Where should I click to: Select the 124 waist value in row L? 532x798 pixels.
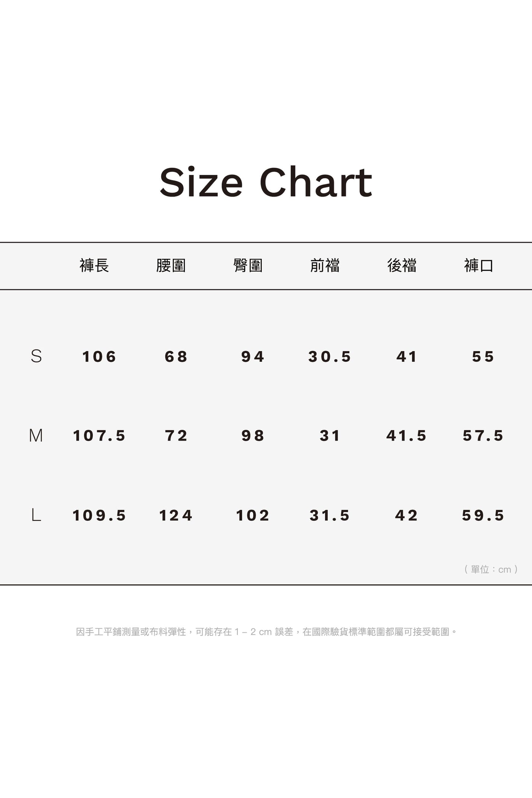(x=176, y=515)
